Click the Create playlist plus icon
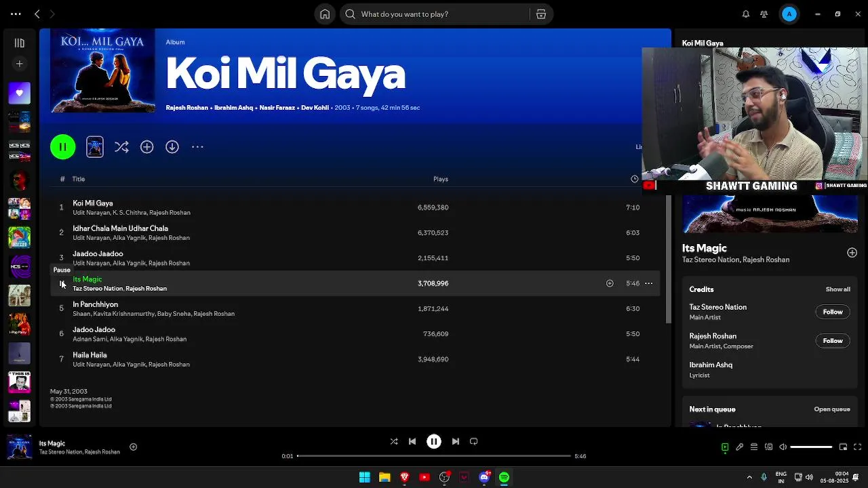Screen dimensions: 868x488 click(x=20, y=64)
